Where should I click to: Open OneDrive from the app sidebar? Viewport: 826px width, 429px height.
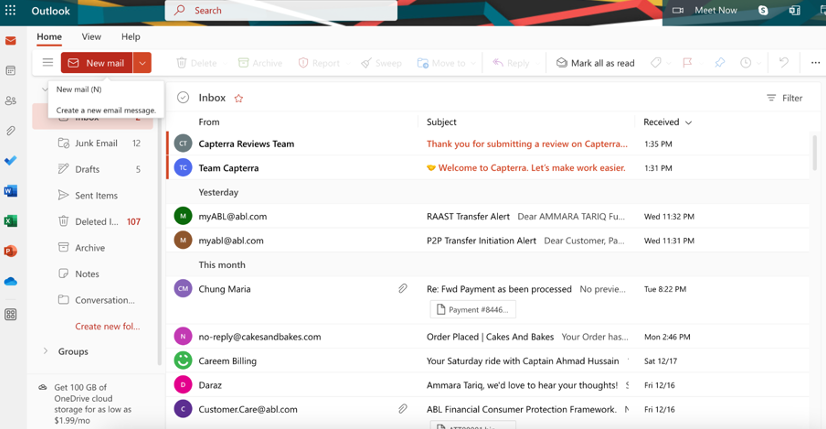(x=11, y=281)
